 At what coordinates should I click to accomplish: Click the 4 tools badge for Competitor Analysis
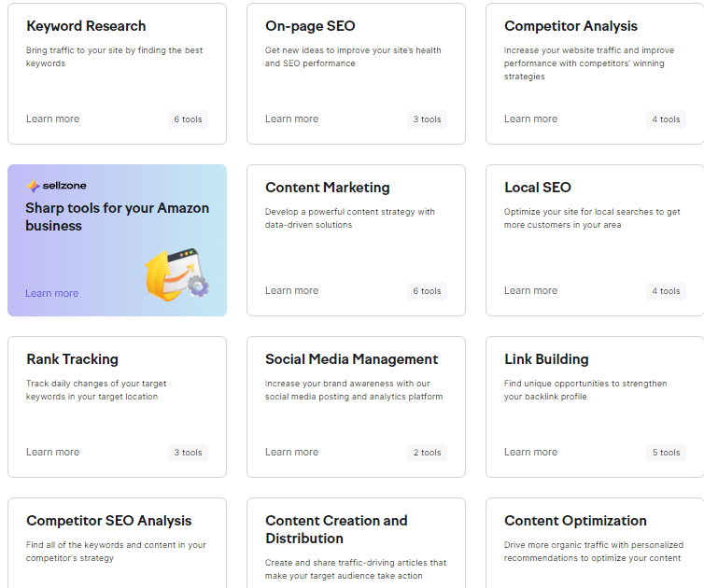click(x=666, y=119)
